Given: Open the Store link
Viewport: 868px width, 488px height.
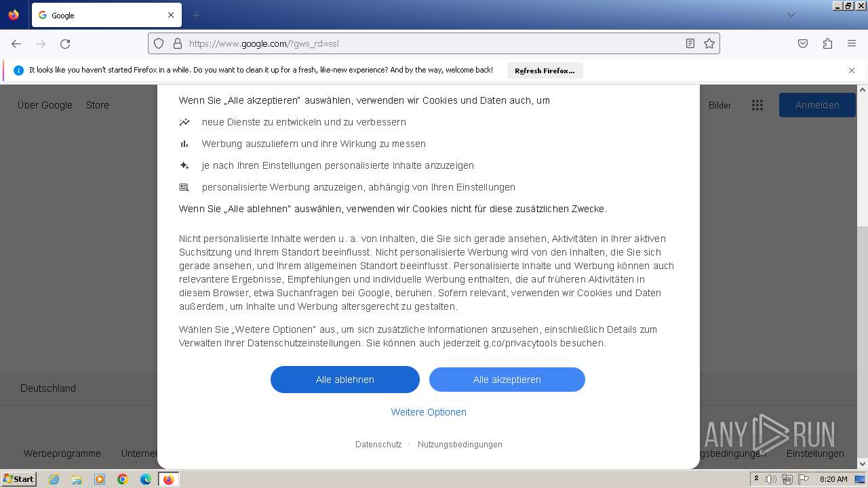Looking at the screenshot, I should pos(98,105).
